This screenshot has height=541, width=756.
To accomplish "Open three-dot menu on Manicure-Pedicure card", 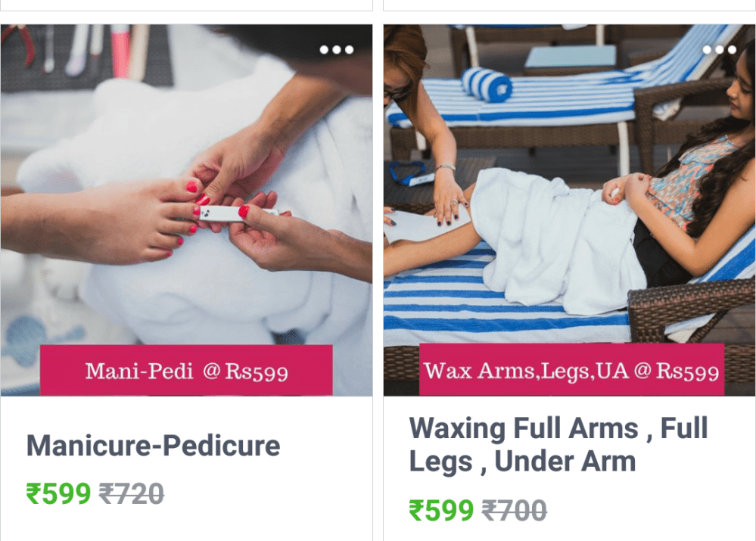I will pyautogui.click(x=337, y=50).
